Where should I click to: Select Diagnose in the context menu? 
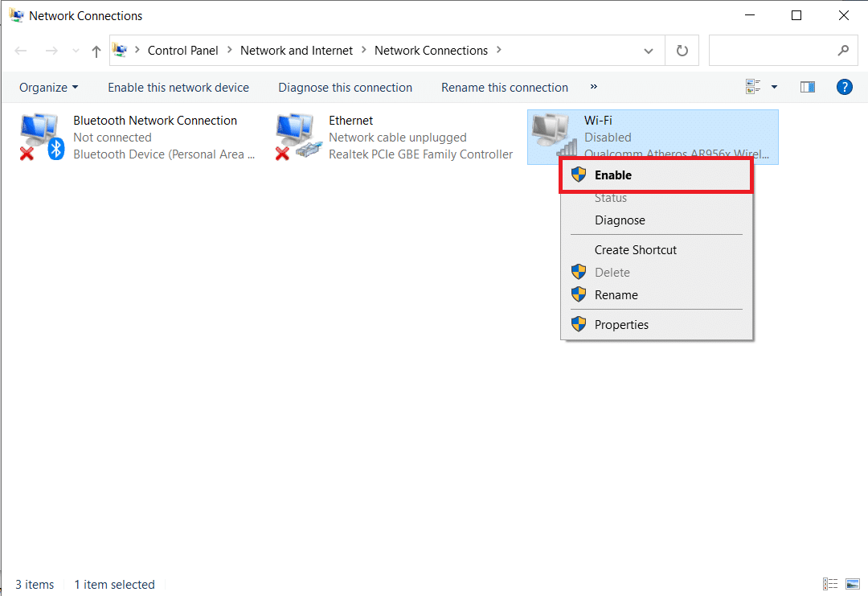click(620, 220)
